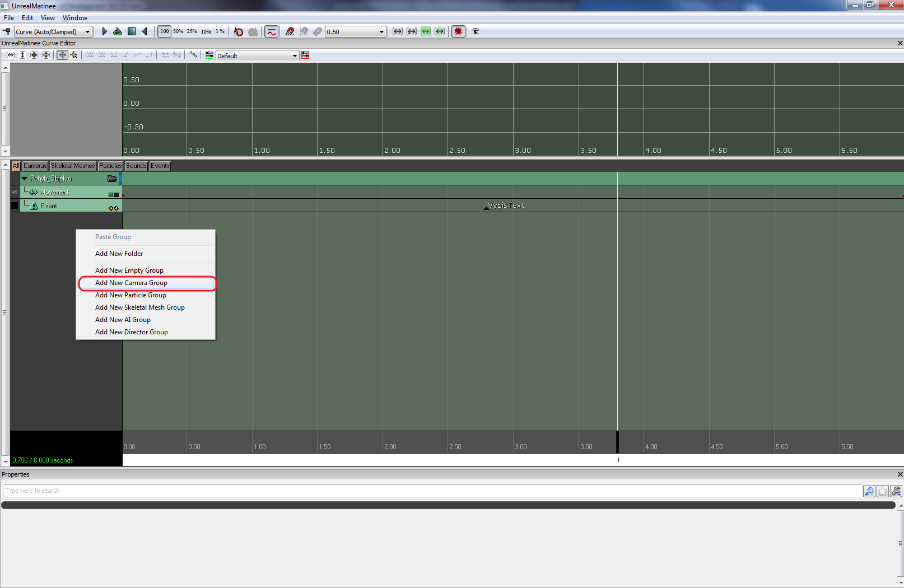The width and height of the screenshot is (904, 588).
Task: Toggle snapping with the magnet icon
Action: pos(290,31)
